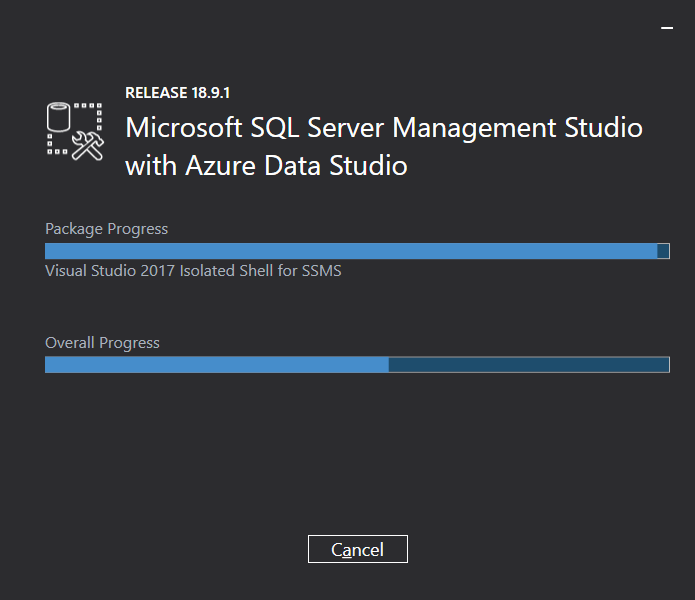Click the Overall Progress label
The height and width of the screenshot is (600, 695).
click(x=102, y=343)
